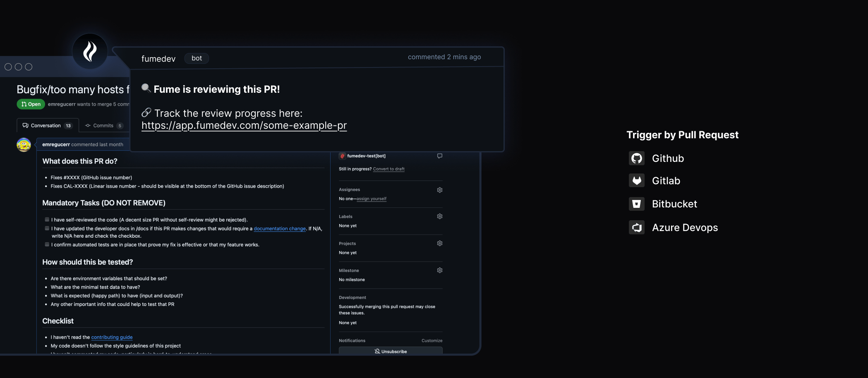Click the chain link emoji before Track
The image size is (868, 378).
tap(146, 113)
